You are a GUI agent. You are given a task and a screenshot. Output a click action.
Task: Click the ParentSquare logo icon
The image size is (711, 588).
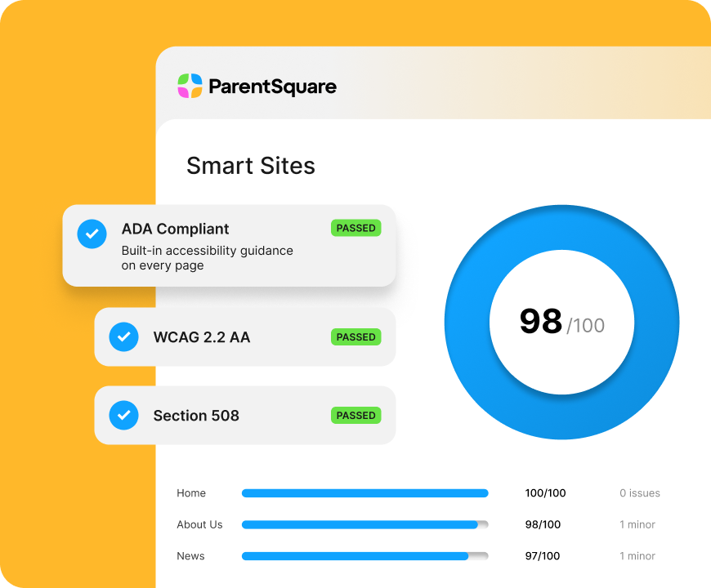(x=190, y=86)
